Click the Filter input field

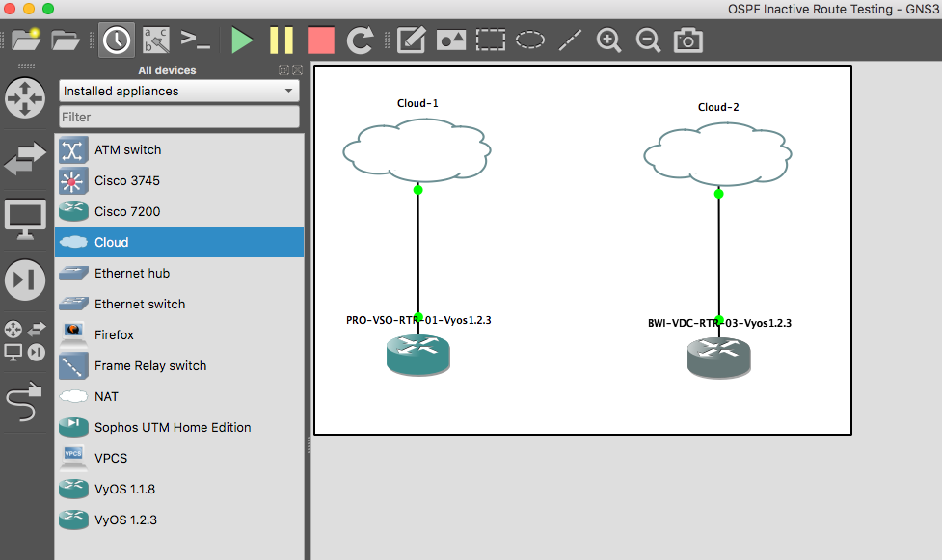tap(178, 117)
